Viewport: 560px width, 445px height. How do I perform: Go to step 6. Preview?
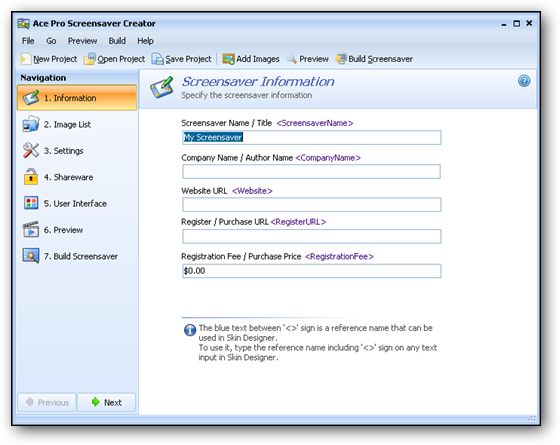click(77, 230)
